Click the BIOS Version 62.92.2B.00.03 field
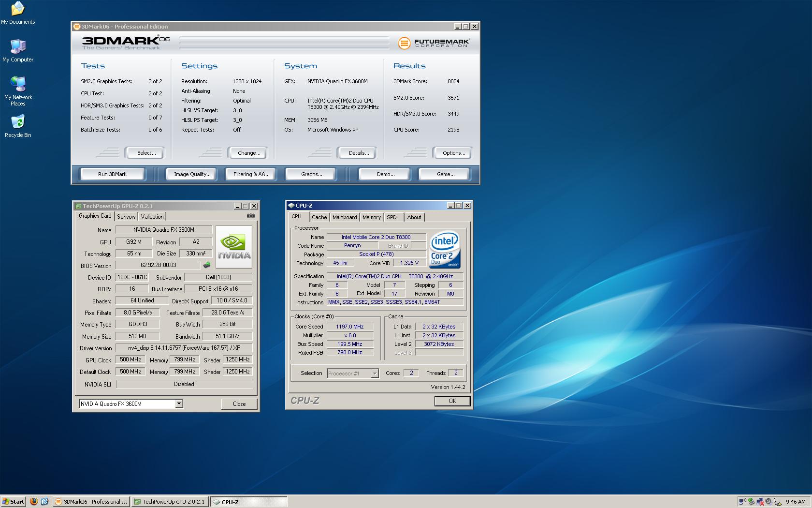The width and height of the screenshot is (812, 508). (x=158, y=265)
